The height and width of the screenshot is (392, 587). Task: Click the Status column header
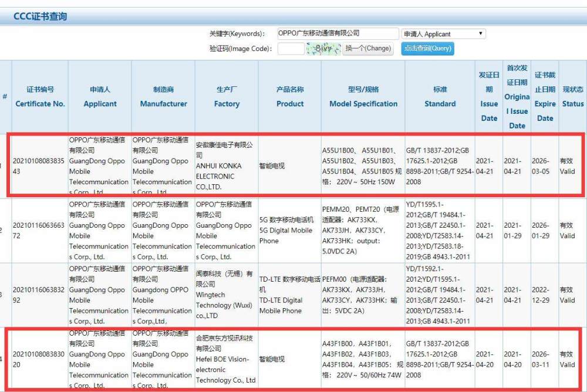point(573,97)
